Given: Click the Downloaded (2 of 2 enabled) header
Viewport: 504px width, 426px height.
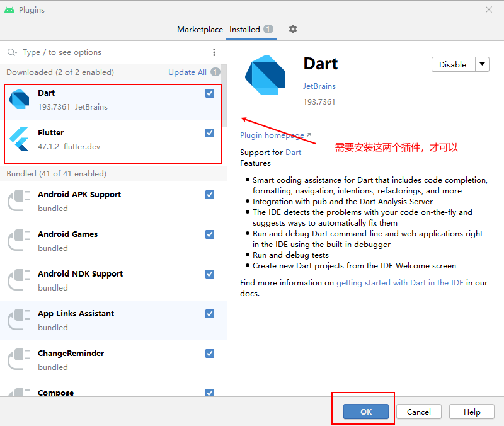Looking at the screenshot, I should (60, 72).
